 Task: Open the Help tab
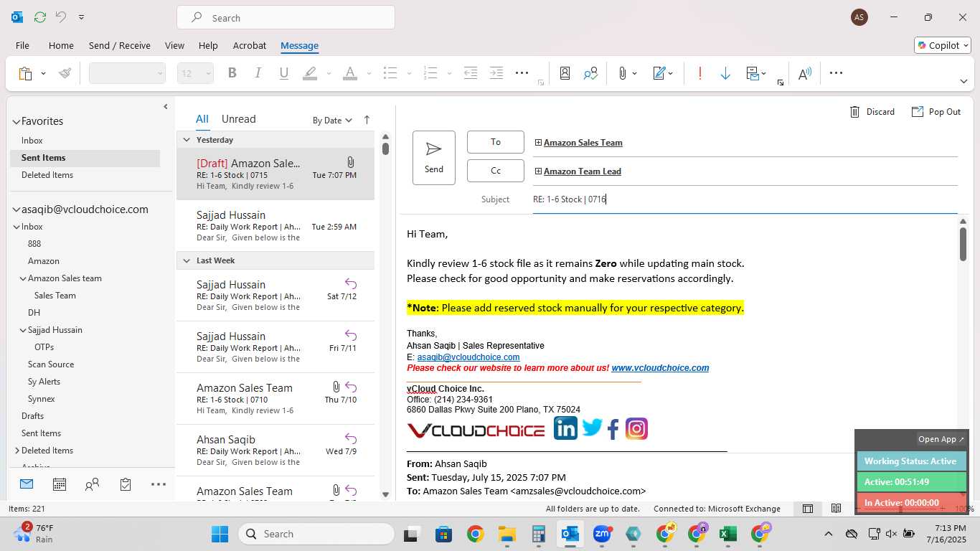[x=208, y=45]
